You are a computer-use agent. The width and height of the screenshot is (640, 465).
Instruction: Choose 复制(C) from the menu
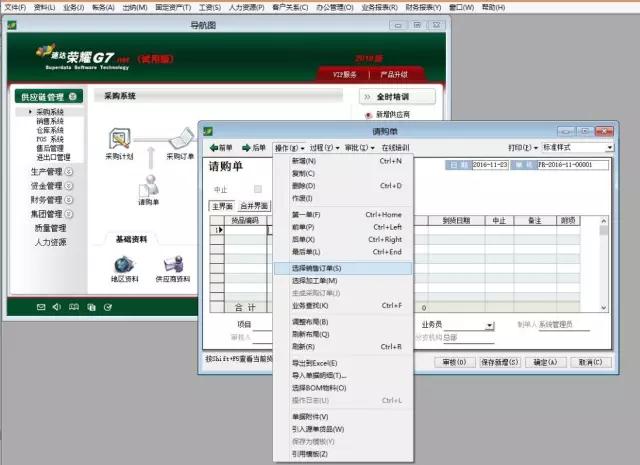point(343,174)
